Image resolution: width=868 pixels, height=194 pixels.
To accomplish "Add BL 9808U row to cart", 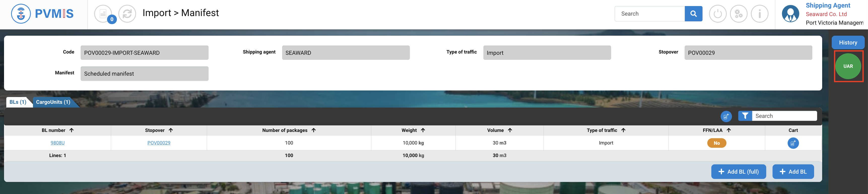I will (x=793, y=143).
